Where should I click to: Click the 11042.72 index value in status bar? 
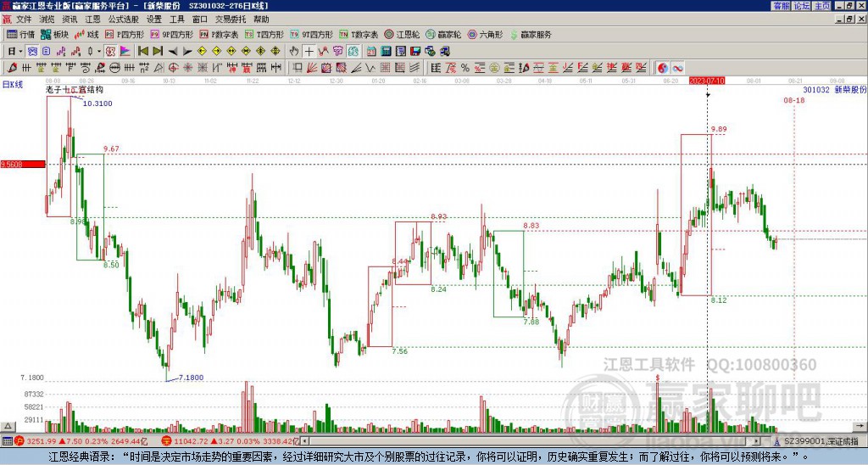tap(191, 441)
